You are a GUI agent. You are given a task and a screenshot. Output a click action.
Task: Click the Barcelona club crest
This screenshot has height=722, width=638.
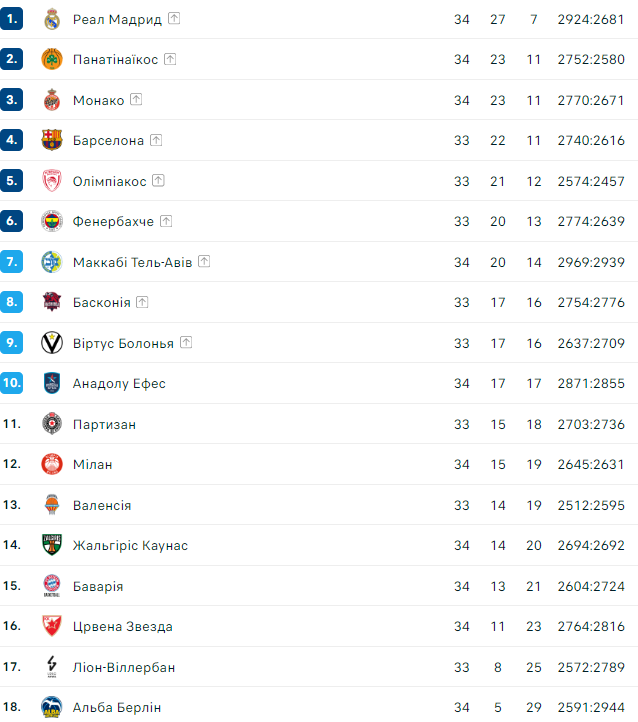point(52,141)
